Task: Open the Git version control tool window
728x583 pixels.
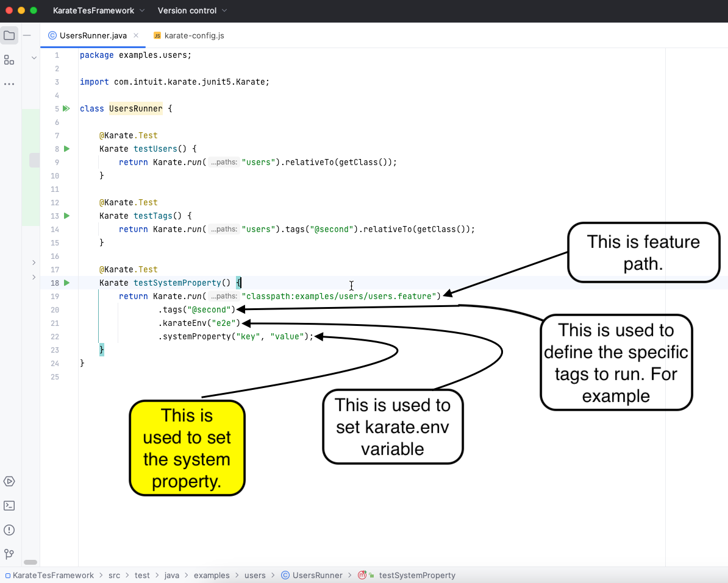Action: (x=9, y=554)
